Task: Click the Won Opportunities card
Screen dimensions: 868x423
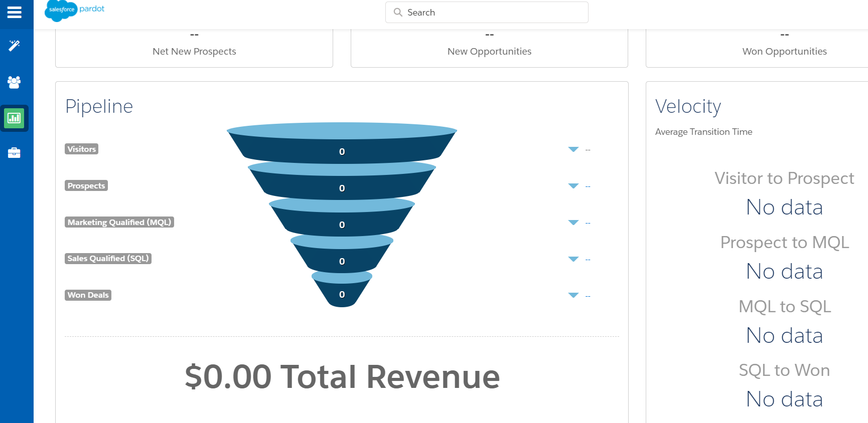Action: pyautogui.click(x=758, y=48)
